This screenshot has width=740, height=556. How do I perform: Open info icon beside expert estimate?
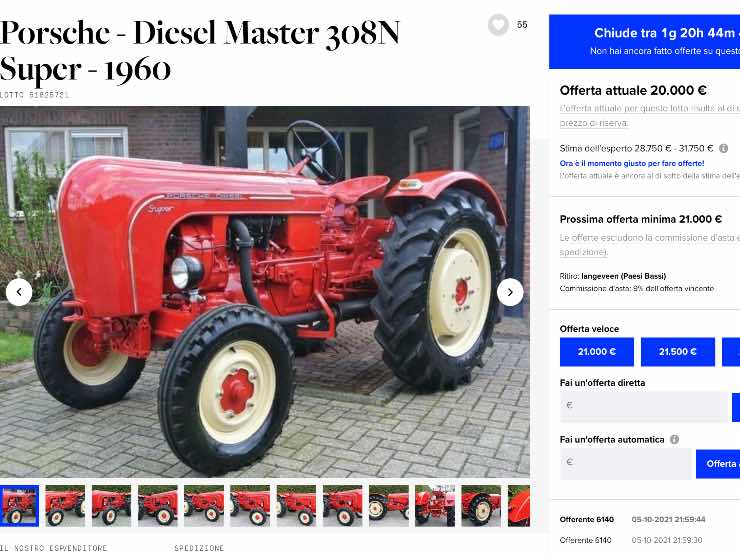723,148
